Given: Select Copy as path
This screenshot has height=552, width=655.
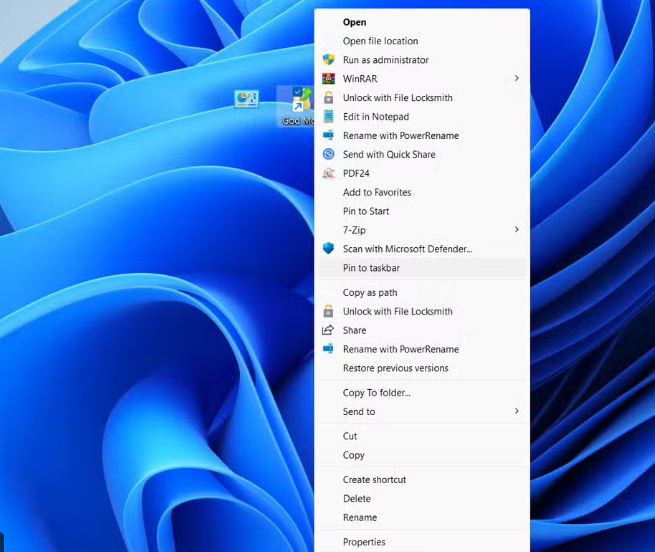Looking at the screenshot, I should pyautogui.click(x=370, y=293).
